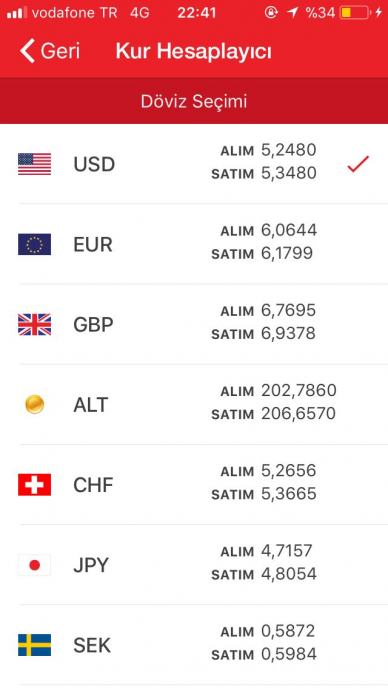
Task: Pick the JPY currency label
Action: tap(91, 565)
